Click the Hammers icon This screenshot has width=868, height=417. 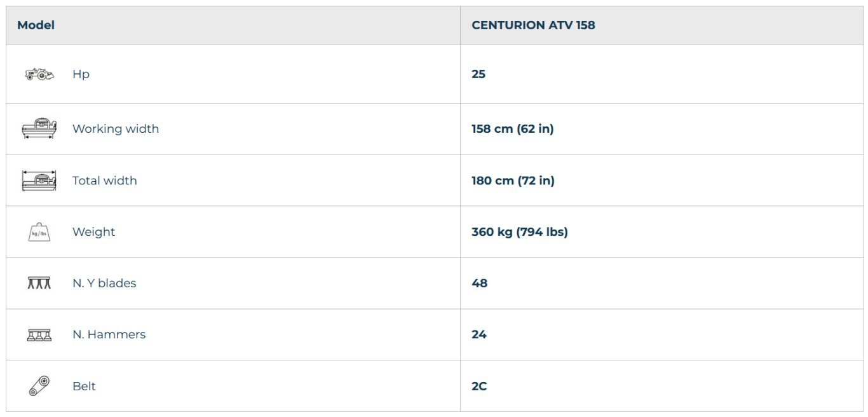(39, 335)
